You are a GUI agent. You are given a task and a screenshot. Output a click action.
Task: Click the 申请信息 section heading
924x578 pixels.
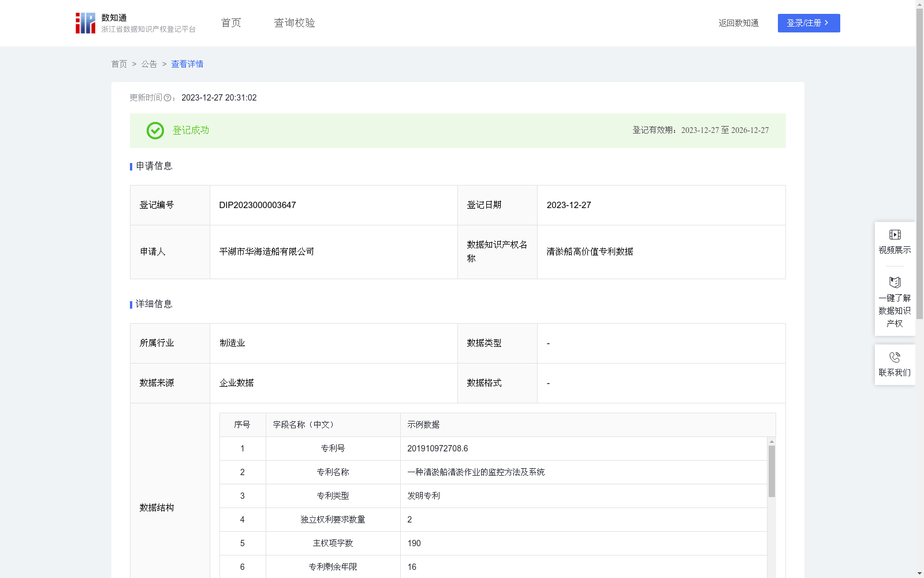[154, 166]
